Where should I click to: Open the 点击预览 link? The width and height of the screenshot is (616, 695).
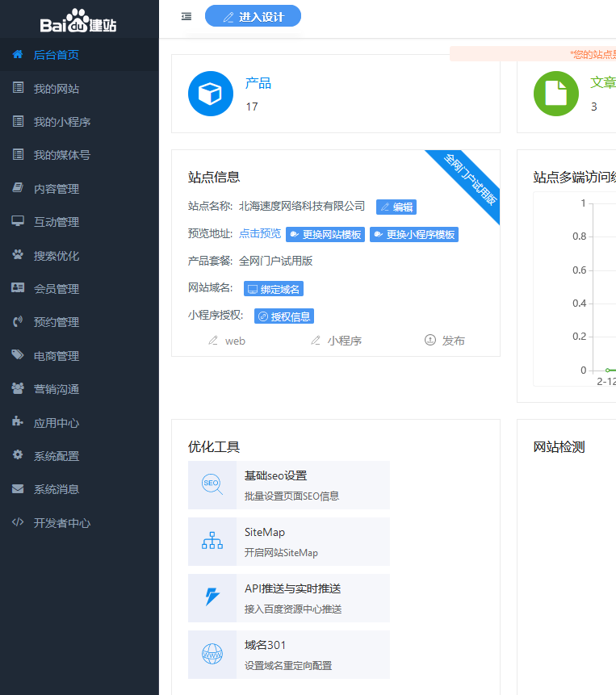coord(260,234)
